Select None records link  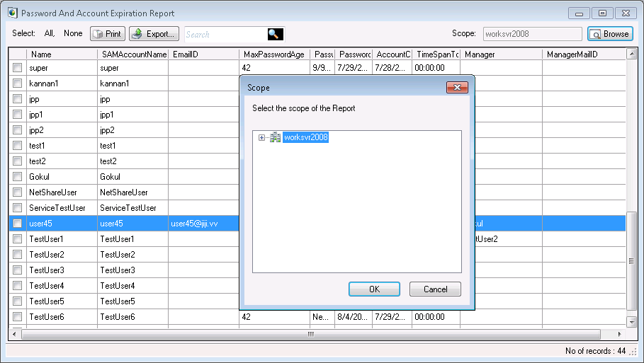coord(73,34)
